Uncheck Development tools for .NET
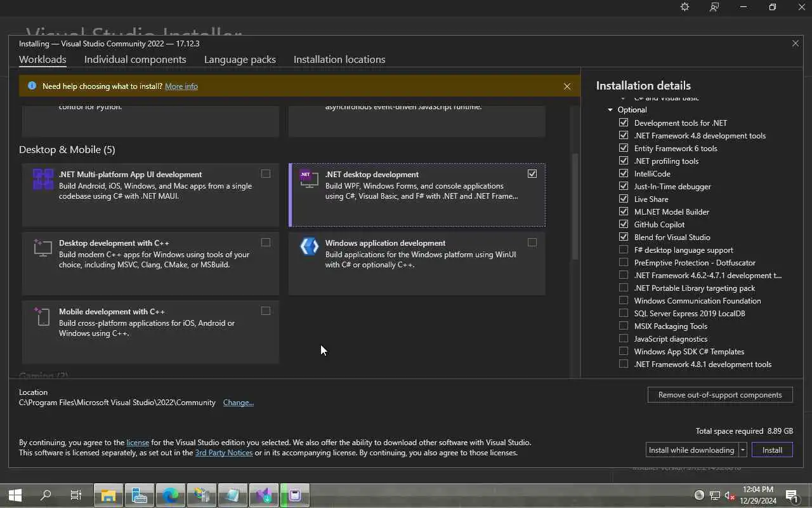Viewport: 812px width, 508px height. pyautogui.click(x=624, y=123)
